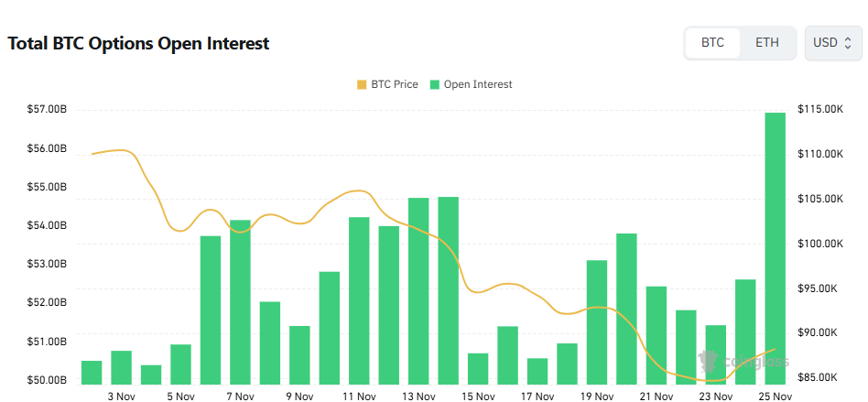
Task: Click the yellow BTC Price legend swatch
Action: 361,84
